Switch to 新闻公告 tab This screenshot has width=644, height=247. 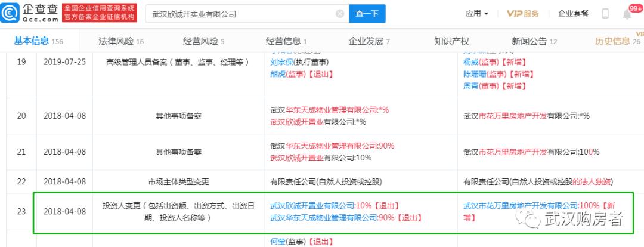coord(534,41)
